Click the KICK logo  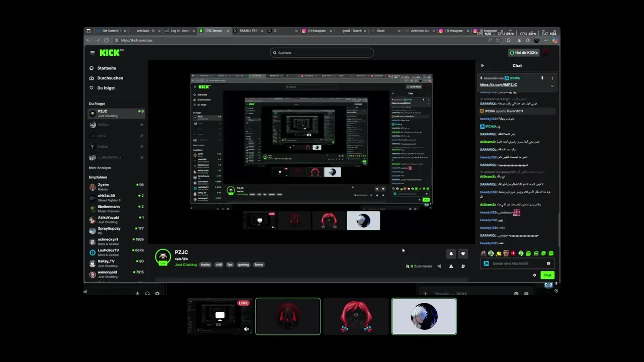click(x=111, y=52)
